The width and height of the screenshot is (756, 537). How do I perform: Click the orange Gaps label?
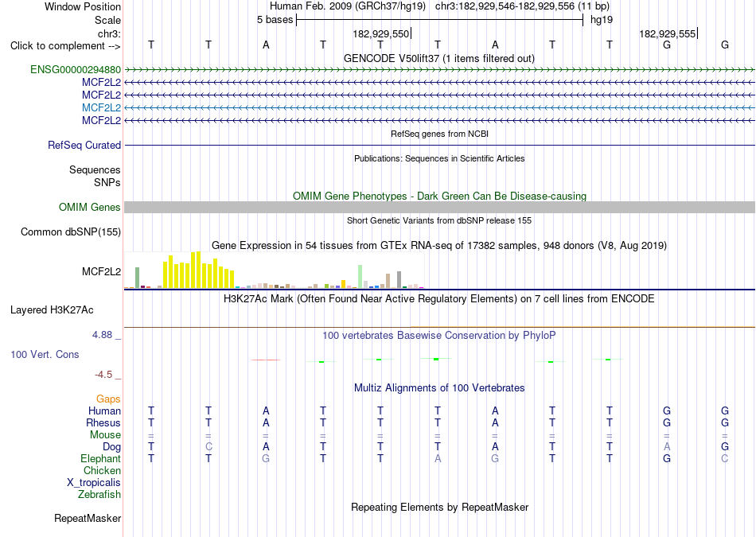(x=108, y=399)
